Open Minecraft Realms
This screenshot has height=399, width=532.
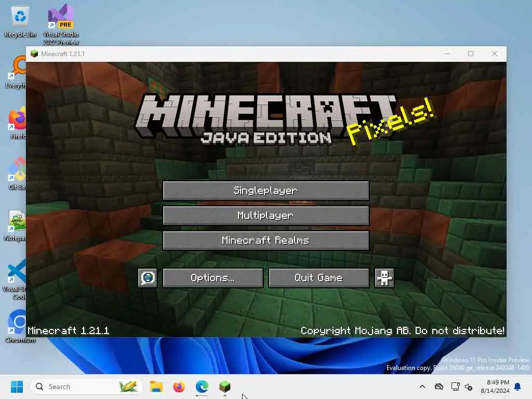pos(266,241)
